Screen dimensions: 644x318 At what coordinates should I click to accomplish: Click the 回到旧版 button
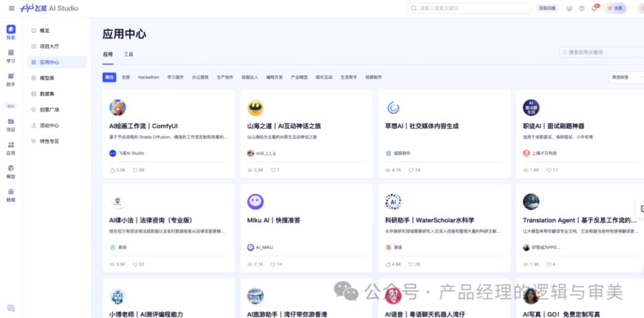[x=547, y=8]
